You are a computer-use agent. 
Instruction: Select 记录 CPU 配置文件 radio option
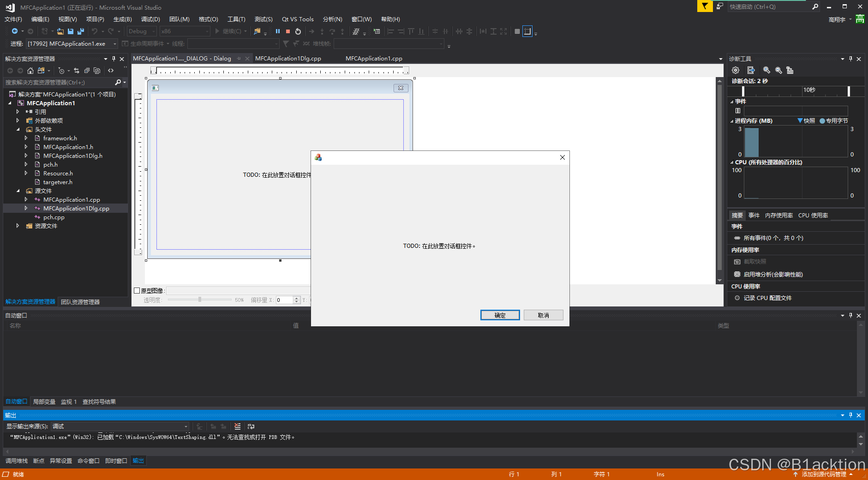pos(737,298)
